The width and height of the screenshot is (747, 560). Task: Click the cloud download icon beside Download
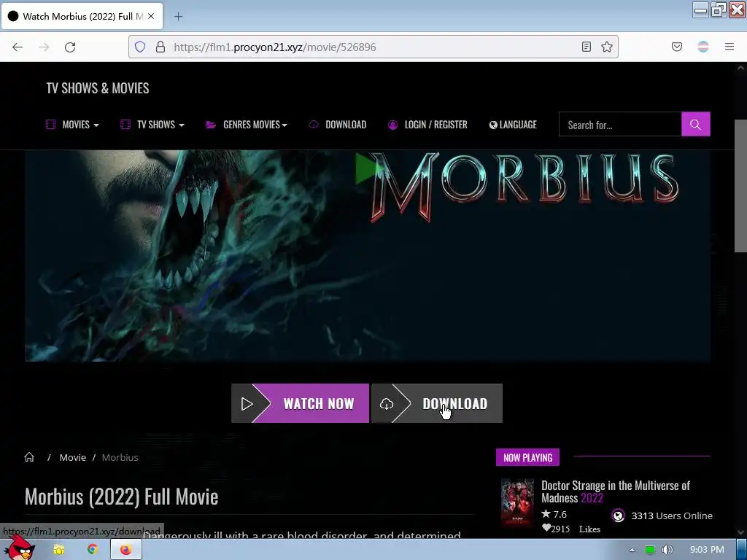point(387,404)
